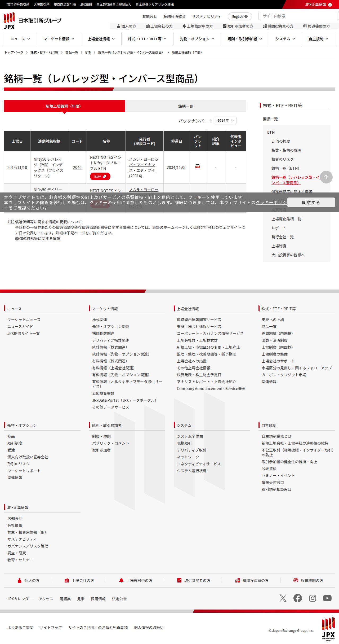Click the person icon beside header 個人の方
The image size is (339, 644).
(x=119, y=26)
